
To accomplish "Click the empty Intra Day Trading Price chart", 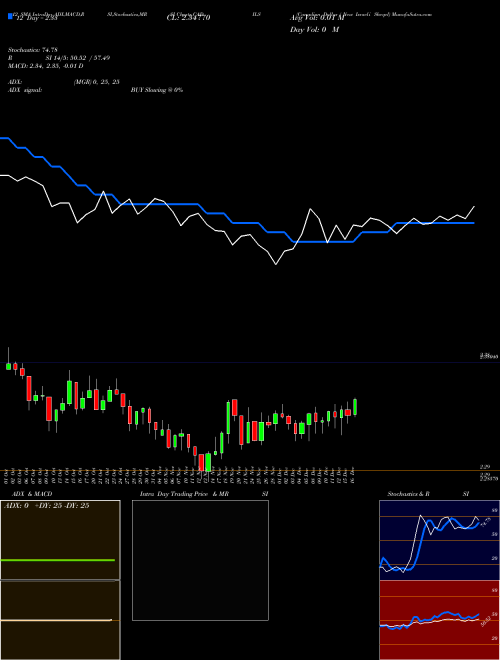I will pyautogui.click(x=200, y=560).
